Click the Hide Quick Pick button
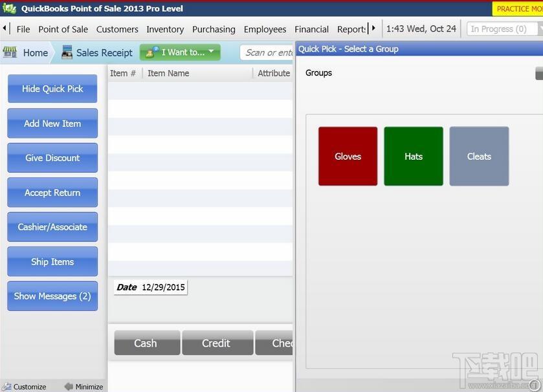Viewport: 543px width, 392px height. (52, 89)
